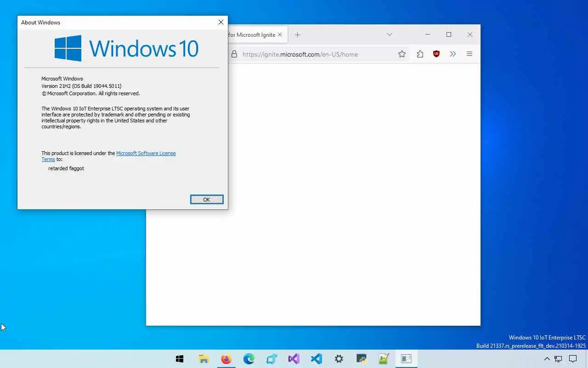
Task: Launch Visual Studio from the taskbar
Action: point(294,359)
